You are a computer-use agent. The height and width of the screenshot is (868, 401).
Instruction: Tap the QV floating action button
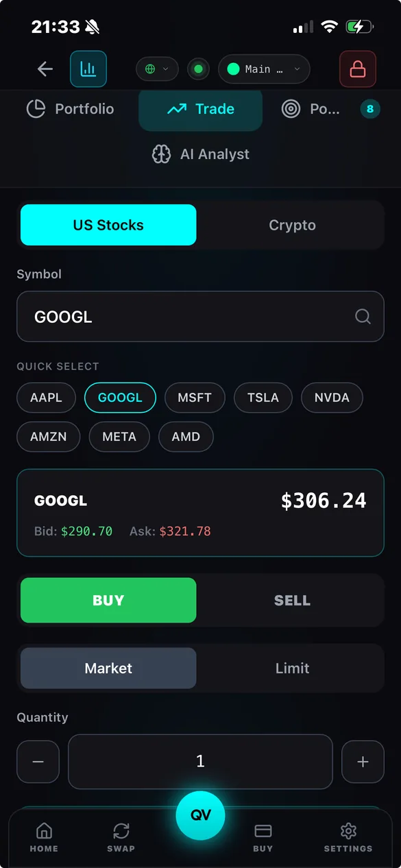click(x=200, y=815)
